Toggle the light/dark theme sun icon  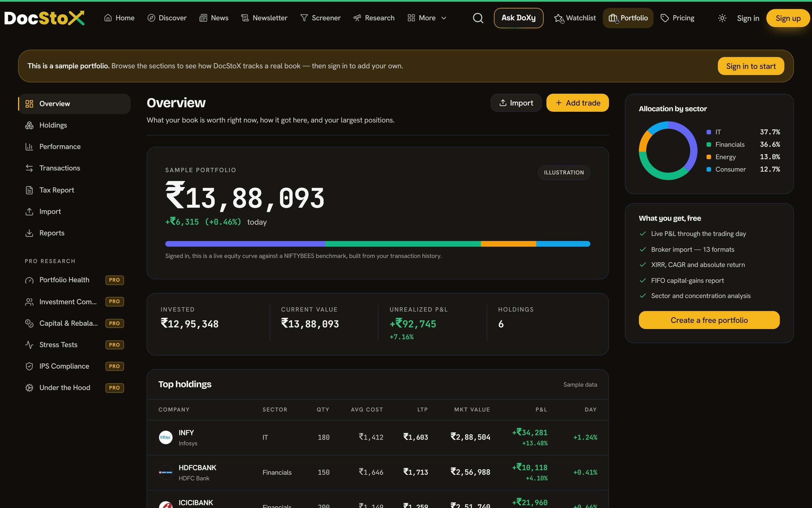click(722, 18)
